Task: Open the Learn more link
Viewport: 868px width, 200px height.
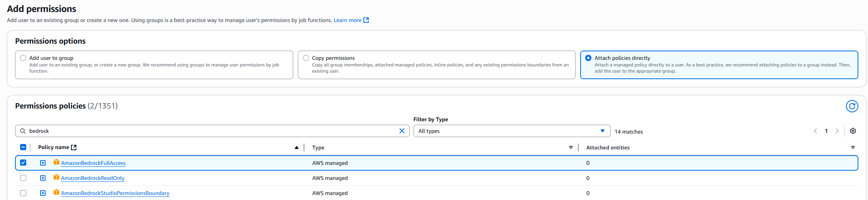Action: (347, 20)
